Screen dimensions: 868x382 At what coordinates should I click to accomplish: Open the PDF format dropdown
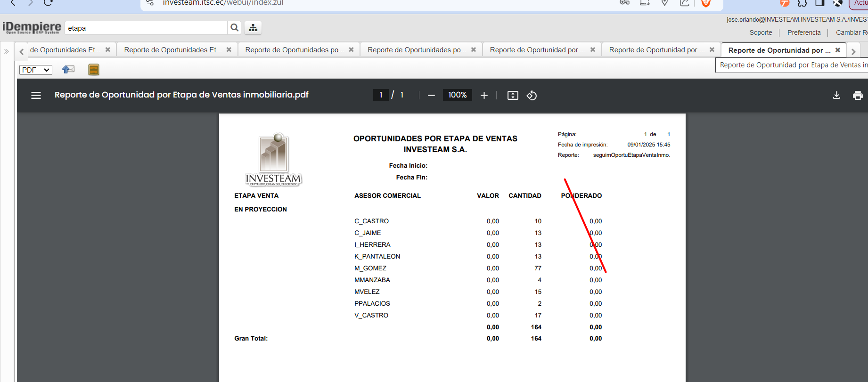[x=36, y=70]
